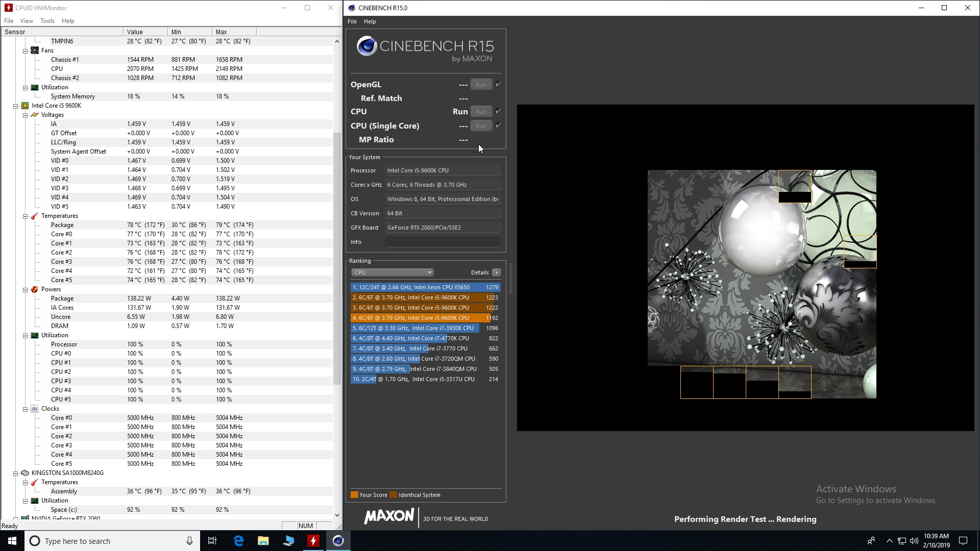Collapse the Voltages node
Screen dimensions: 980x551
(x=25, y=115)
